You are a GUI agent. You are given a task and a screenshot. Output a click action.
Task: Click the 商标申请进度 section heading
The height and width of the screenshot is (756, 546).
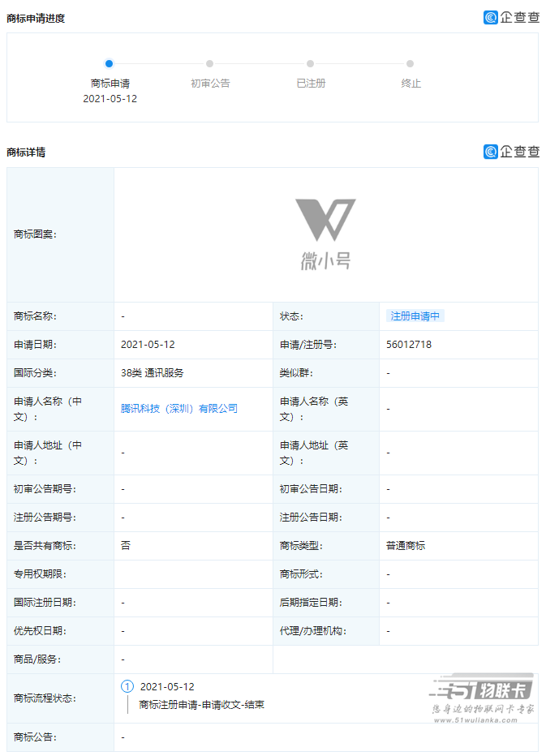[x=36, y=19]
